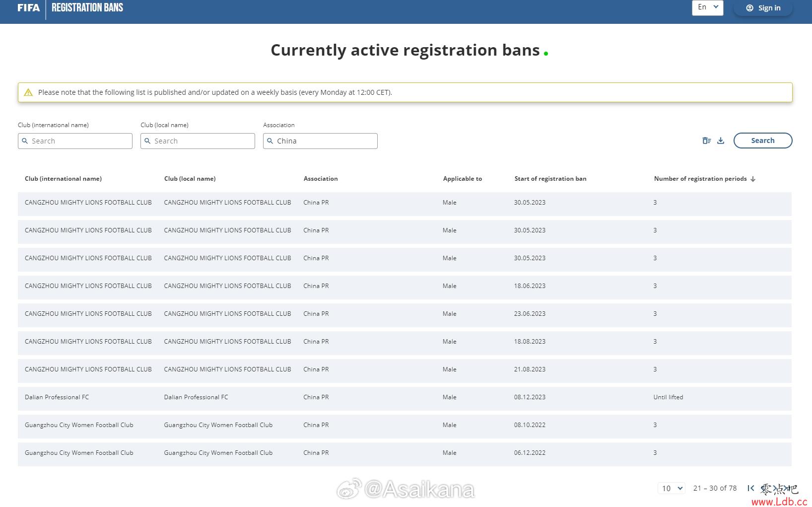This screenshot has width=812, height=507.
Task: Click the FIFA logo in the header
Action: pos(28,7)
